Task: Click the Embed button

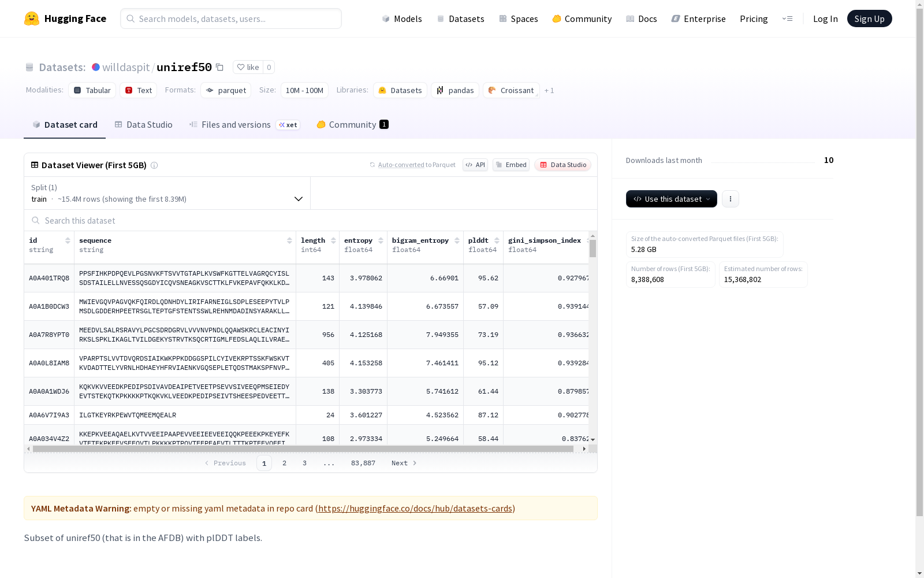Action: coord(511,165)
